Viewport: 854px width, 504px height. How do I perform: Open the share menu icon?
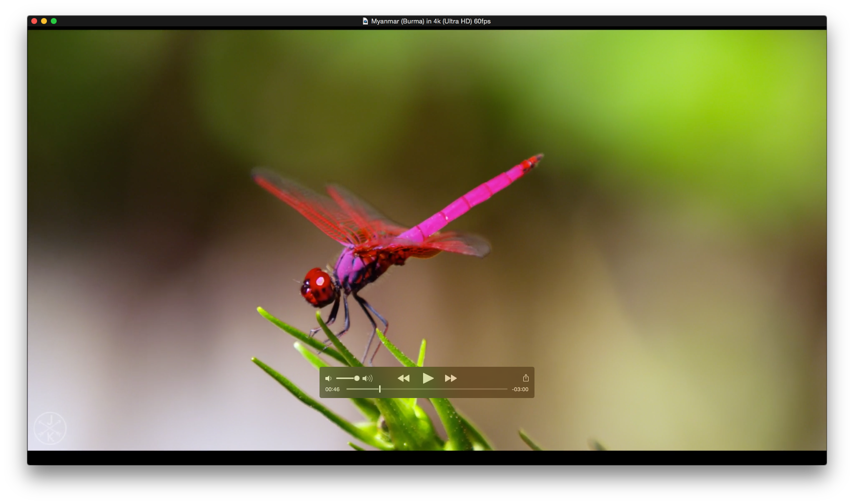526,378
